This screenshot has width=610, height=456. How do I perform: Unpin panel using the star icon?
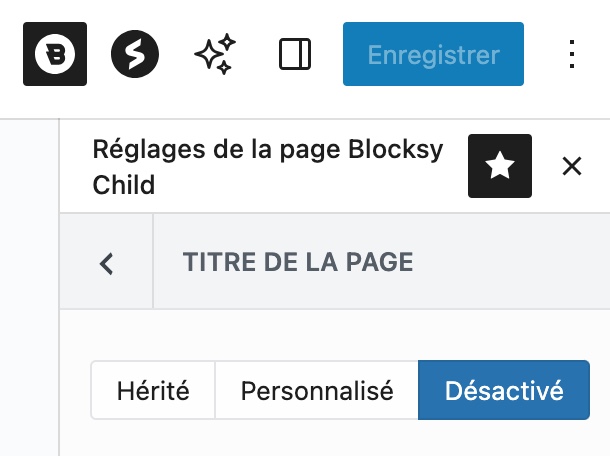click(500, 166)
